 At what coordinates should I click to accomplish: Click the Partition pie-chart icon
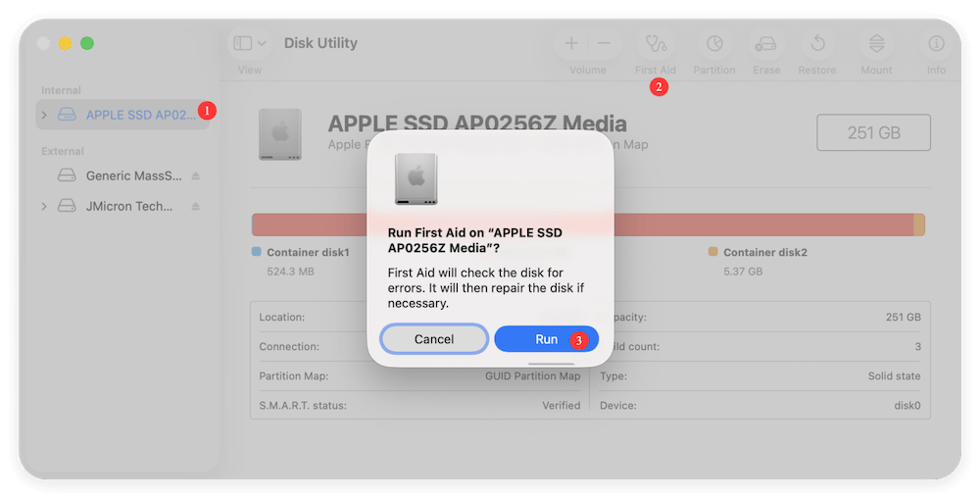click(x=714, y=44)
